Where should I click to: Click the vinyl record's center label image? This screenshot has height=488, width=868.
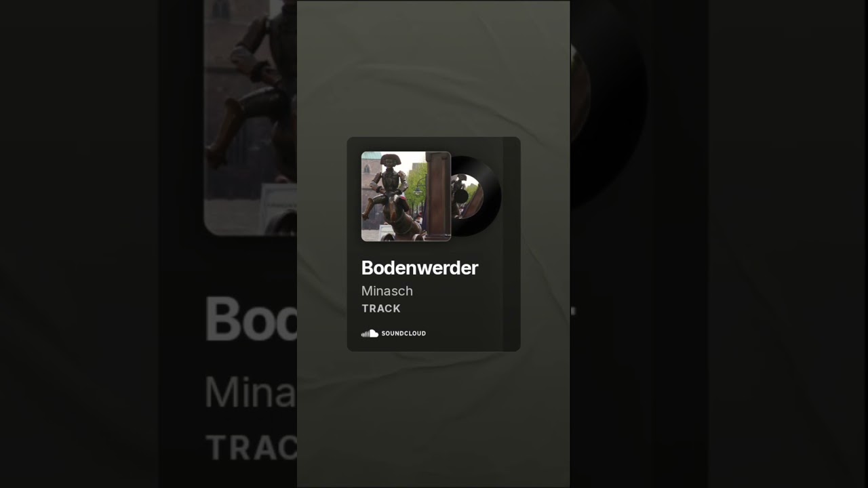468,197
